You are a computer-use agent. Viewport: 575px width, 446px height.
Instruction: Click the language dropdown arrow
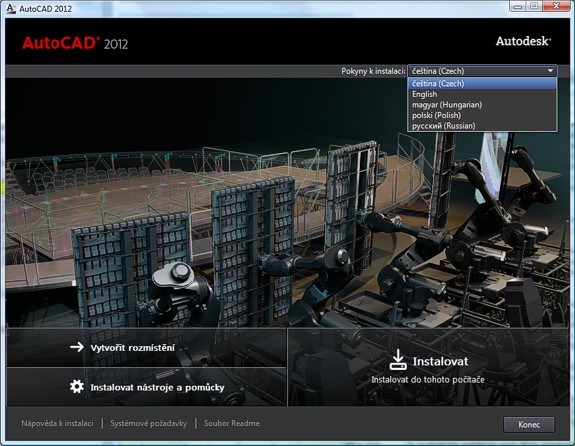(x=550, y=71)
